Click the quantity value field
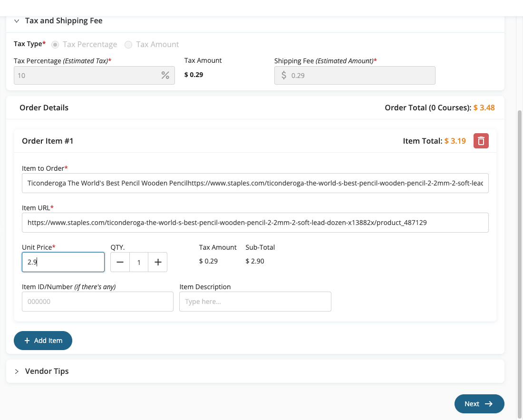The height and width of the screenshot is (420, 523). [x=139, y=262]
